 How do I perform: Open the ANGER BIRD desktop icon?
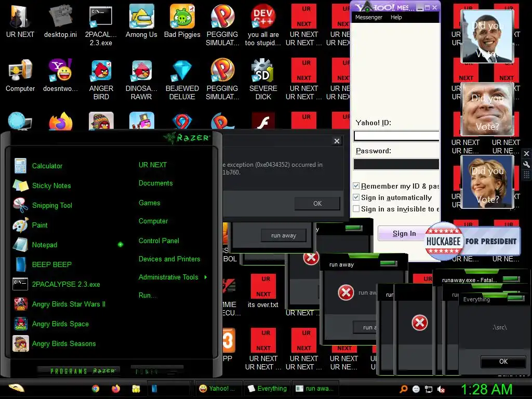(x=101, y=79)
